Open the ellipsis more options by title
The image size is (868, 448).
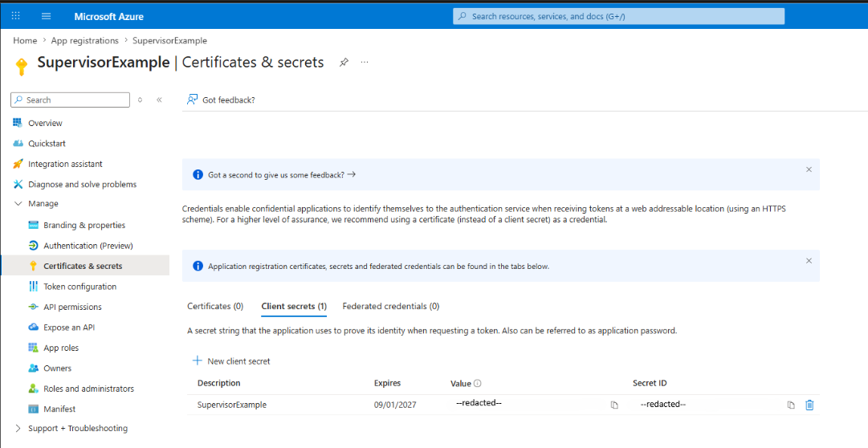[x=365, y=62]
